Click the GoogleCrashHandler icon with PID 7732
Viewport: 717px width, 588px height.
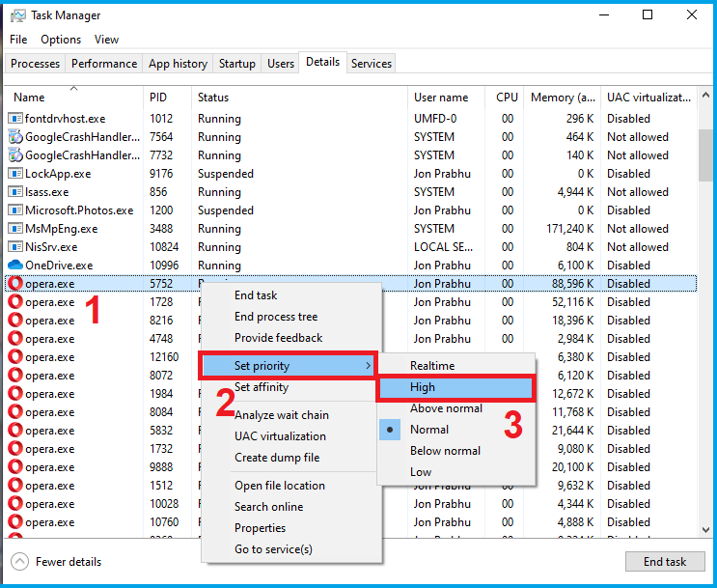click(15, 155)
